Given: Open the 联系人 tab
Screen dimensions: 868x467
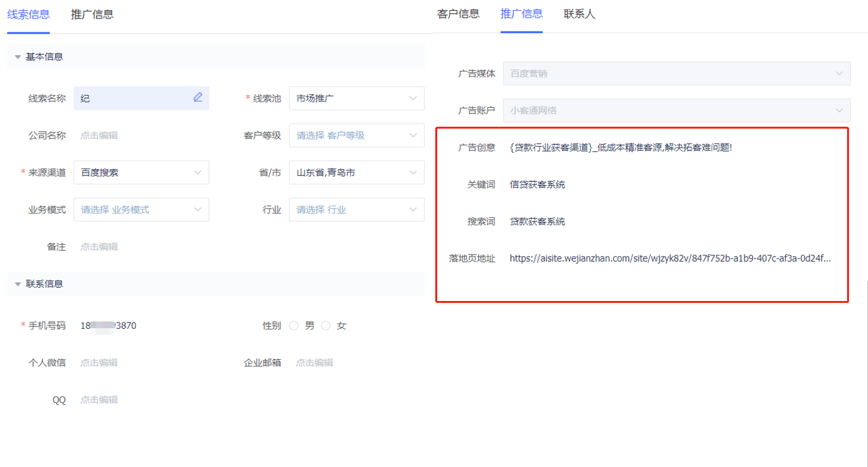Looking at the screenshot, I should (x=580, y=13).
